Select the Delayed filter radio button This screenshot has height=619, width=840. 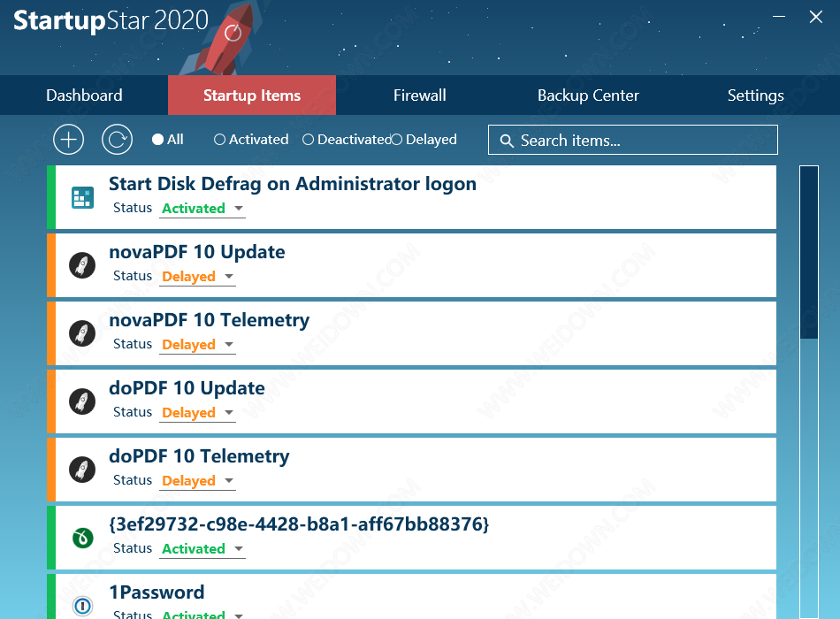coord(397,140)
